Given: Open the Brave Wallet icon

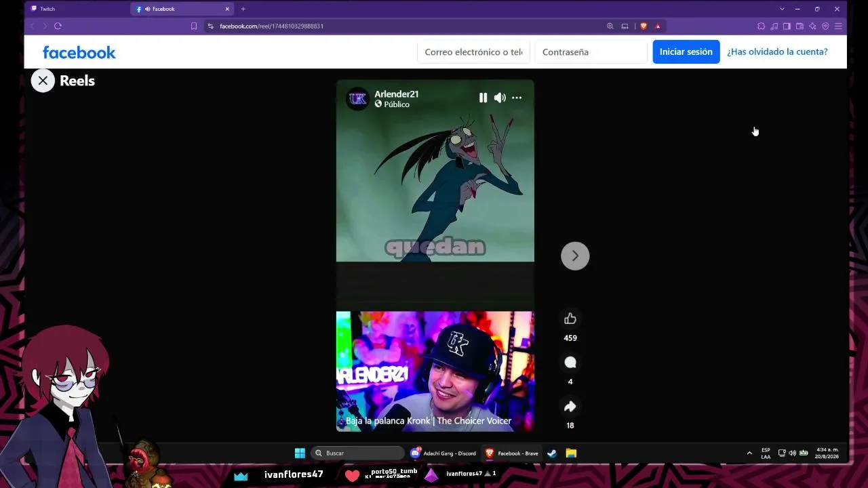Looking at the screenshot, I should [800, 26].
